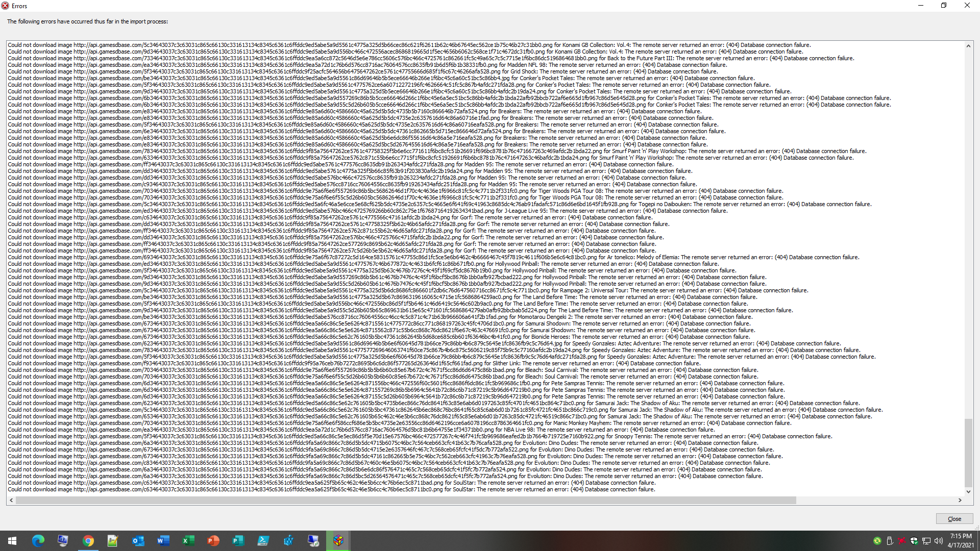Select the Momotarou Dengeki 2 error line
This screenshot has height=551, width=980.
[x=380, y=317]
